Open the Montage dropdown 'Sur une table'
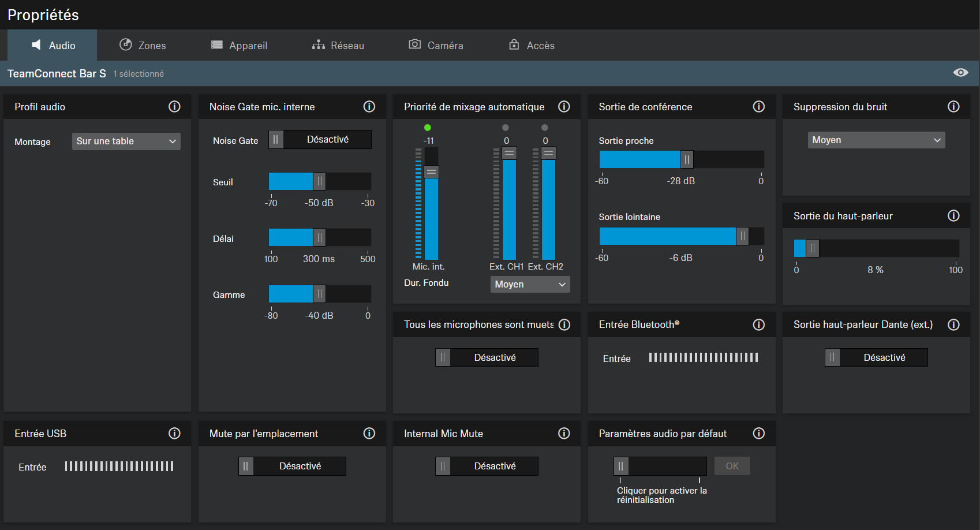Viewport: 980px width, 530px height. [126, 141]
